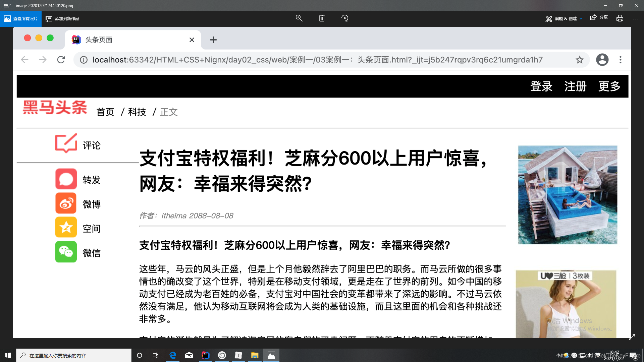Enter fullscreen with the diagonal arrows icon
This screenshot has width=644, height=362.
tap(632, 337)
